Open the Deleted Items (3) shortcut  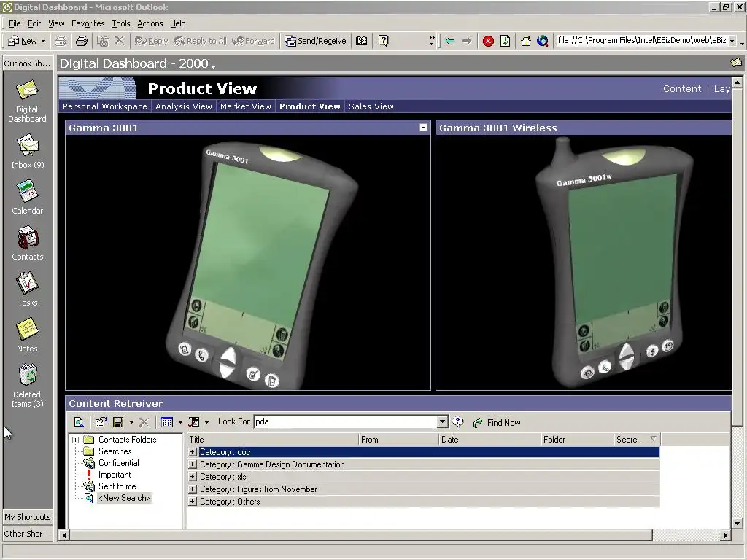(27, 386)
